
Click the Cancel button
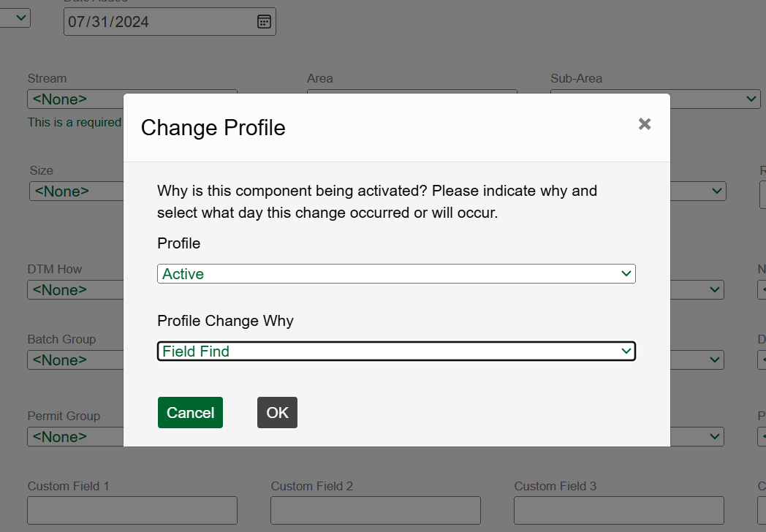point(190,412)
